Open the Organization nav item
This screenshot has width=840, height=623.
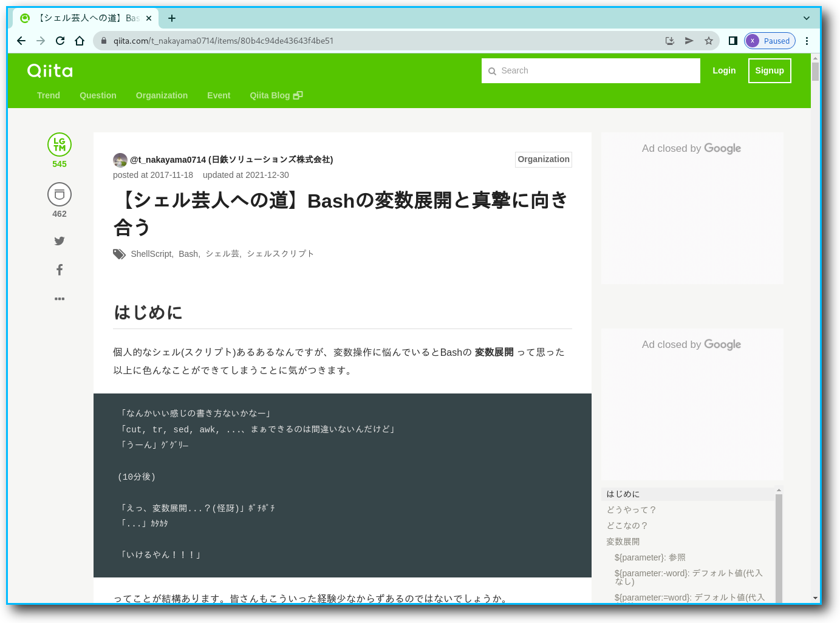point(162,95)
